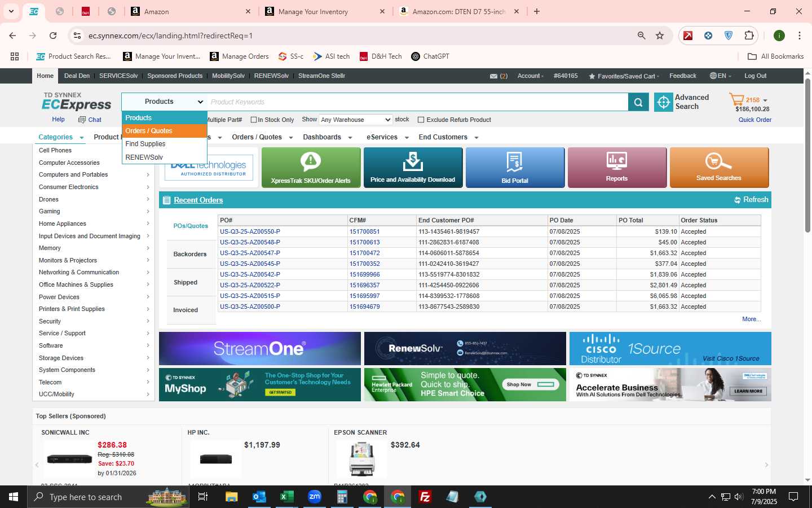812x508 pixels.
Task: Toggle In Stock Only checkbox
Action: pos(254,120)
